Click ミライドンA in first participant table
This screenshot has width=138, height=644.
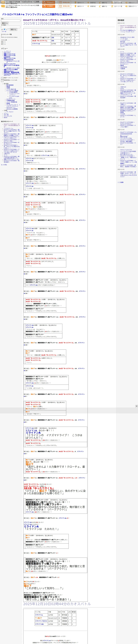point(36,44)
